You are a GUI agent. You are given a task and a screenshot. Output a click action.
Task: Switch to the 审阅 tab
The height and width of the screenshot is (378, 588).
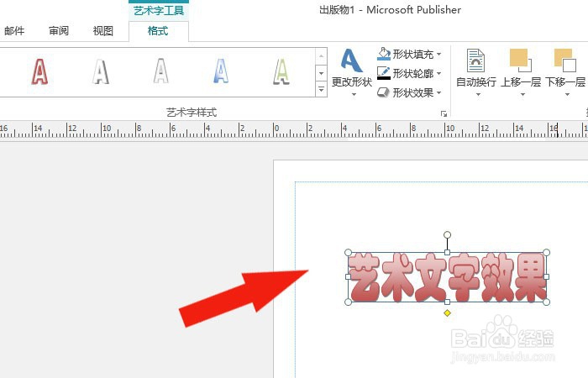(x=59, y=31)
